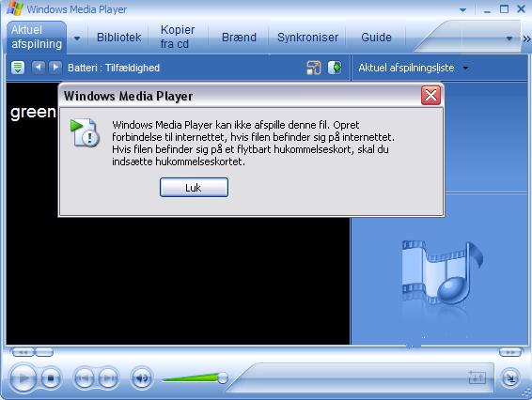This screenshot has height=400, width=532.
Task: Open the Bibliotek tab
Action: click(x=118, y=38)
